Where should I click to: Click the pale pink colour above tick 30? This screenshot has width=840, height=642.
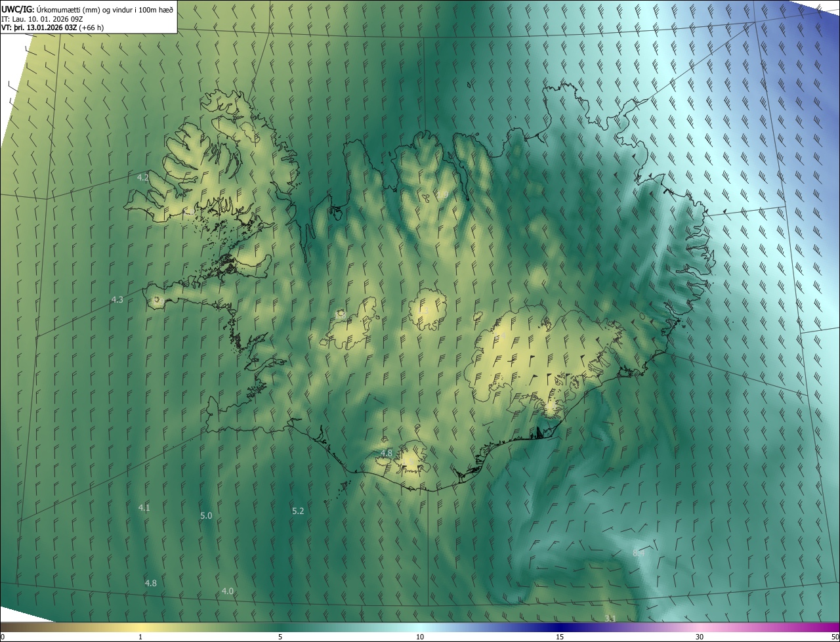tap(700, 627)
